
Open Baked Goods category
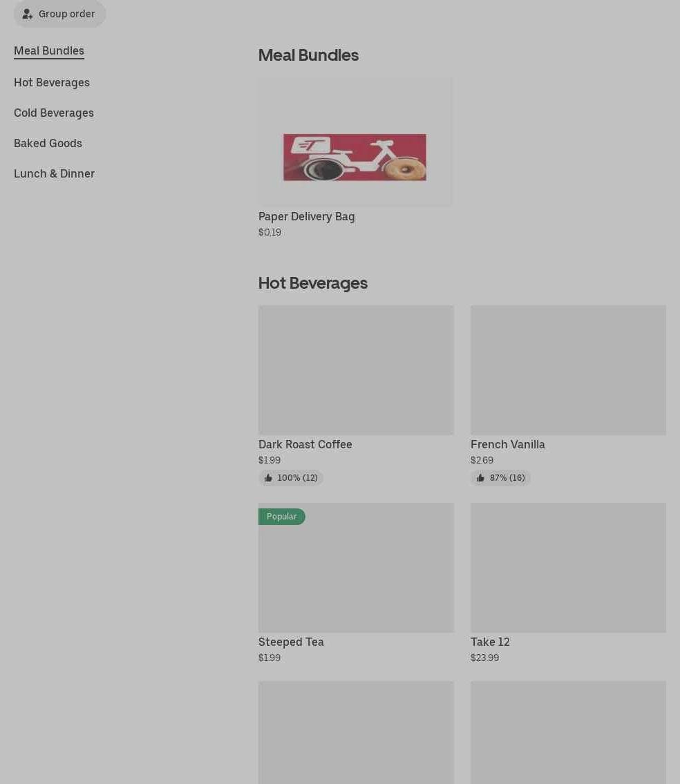pyautogui.click(x=48, y=144)
